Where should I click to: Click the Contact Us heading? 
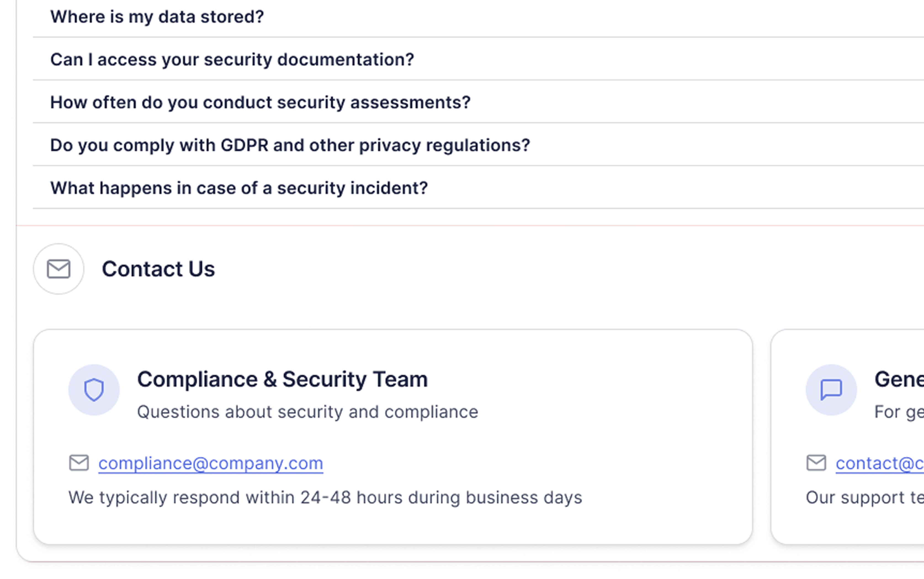pos(158,269)
